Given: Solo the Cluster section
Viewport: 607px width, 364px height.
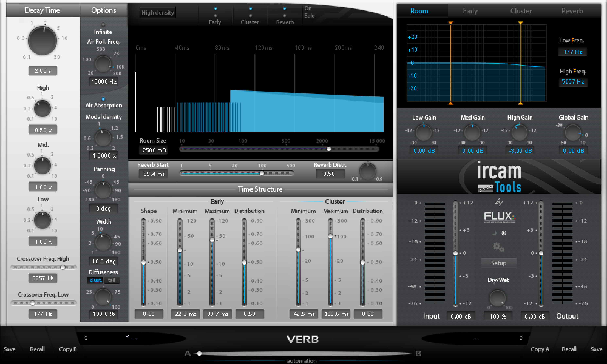Looking at the screenshot, I should tap(250, 16).
